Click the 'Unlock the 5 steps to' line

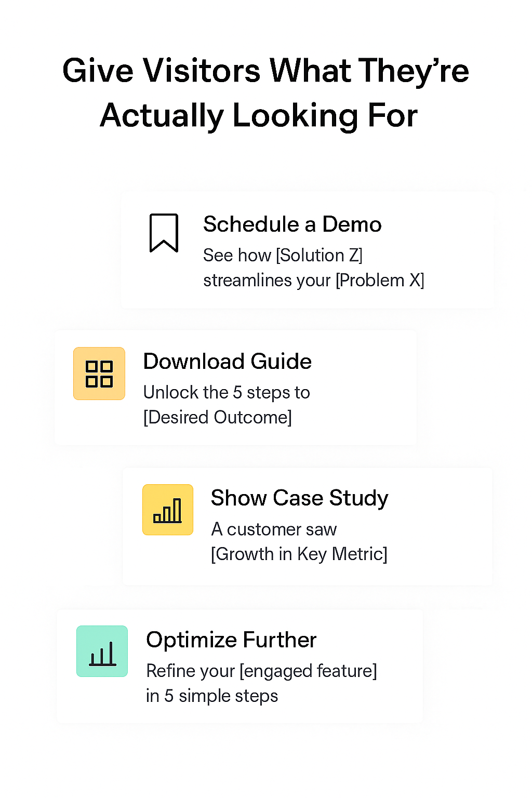click(227, 393)
